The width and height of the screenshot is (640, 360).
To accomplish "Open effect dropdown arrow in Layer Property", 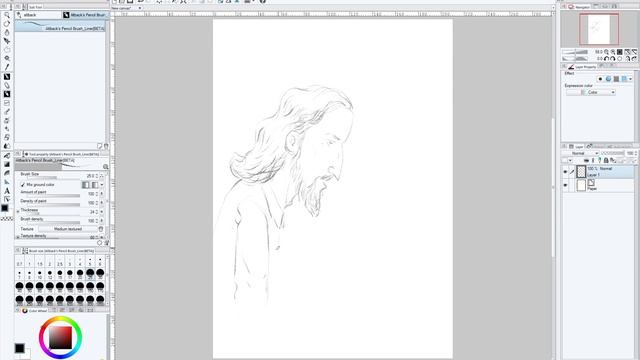I will (x=631, y=79).
